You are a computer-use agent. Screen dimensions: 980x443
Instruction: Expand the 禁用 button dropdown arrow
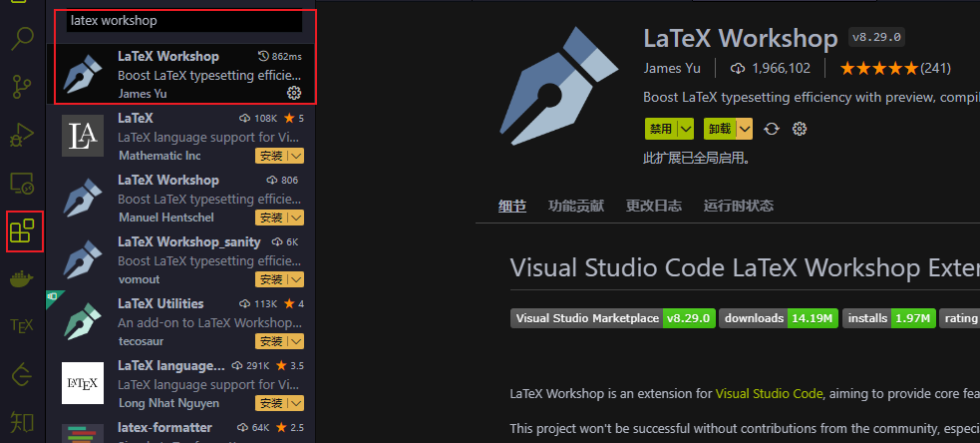[685, 129]
